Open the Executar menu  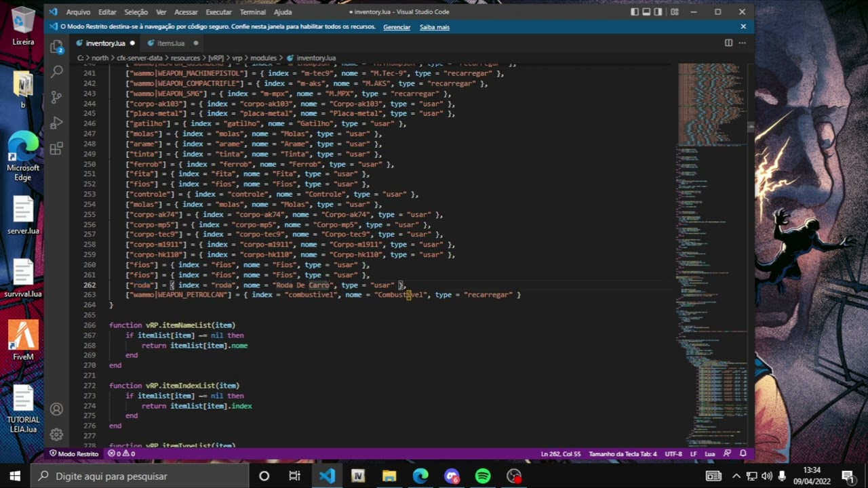tap(218, 12)
